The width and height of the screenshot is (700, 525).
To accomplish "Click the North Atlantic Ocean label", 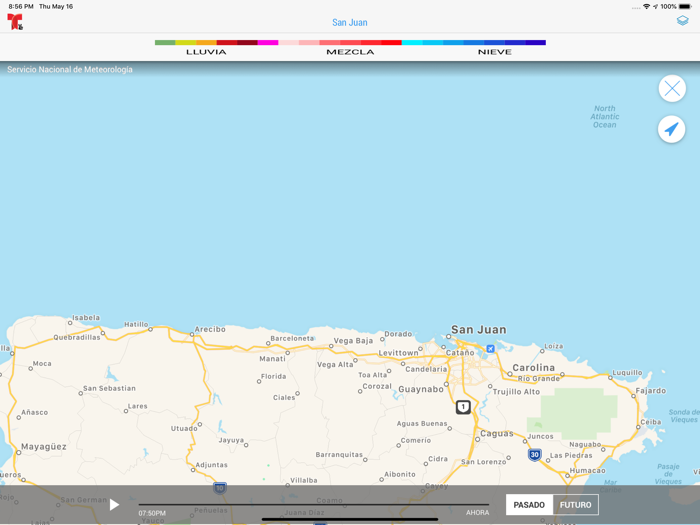I will pos(605,117).
